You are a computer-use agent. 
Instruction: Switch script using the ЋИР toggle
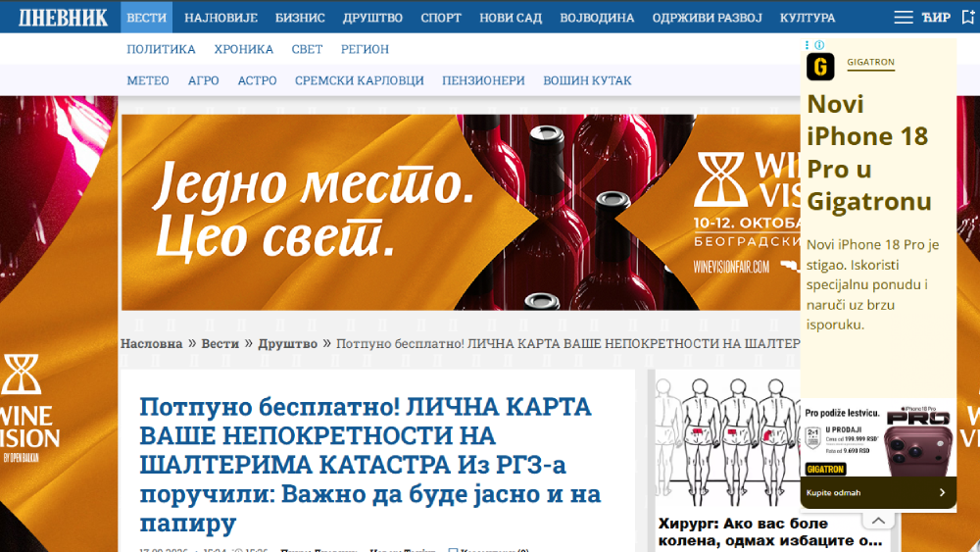click(936, 18)
